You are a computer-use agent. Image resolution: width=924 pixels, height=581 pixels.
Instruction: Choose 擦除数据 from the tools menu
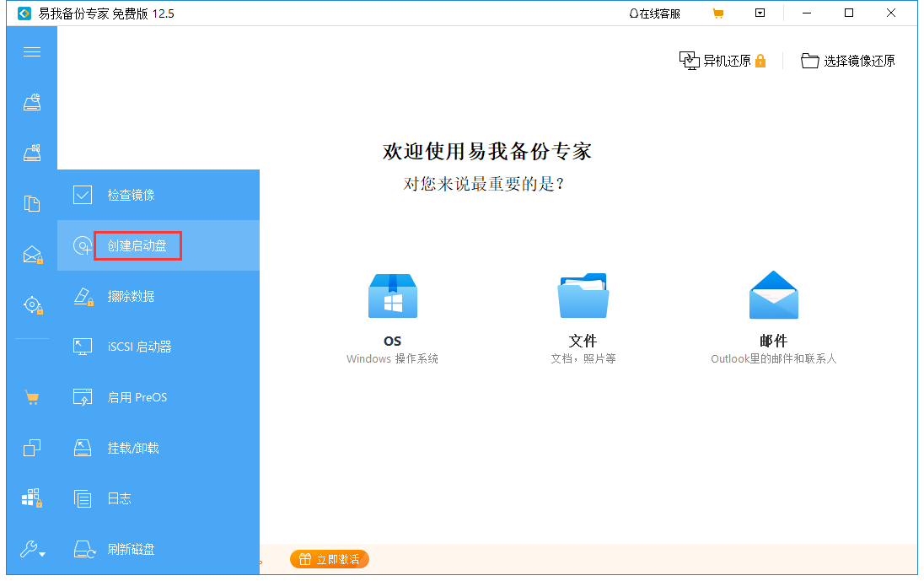click(158, 296)
